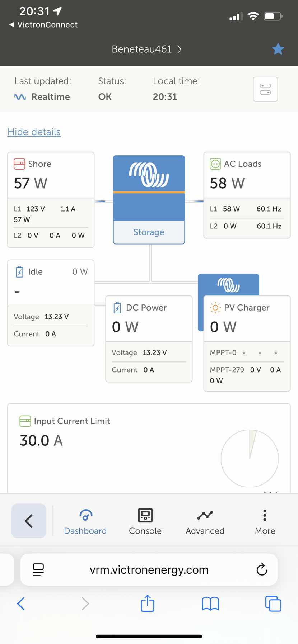
Task: Open the Advanced tab
Action: pyautogui.click(x=205, y=521)
